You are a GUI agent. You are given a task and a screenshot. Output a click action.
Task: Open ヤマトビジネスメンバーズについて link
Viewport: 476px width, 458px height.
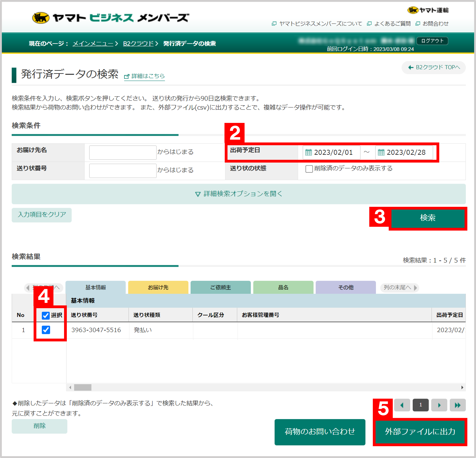317,24
